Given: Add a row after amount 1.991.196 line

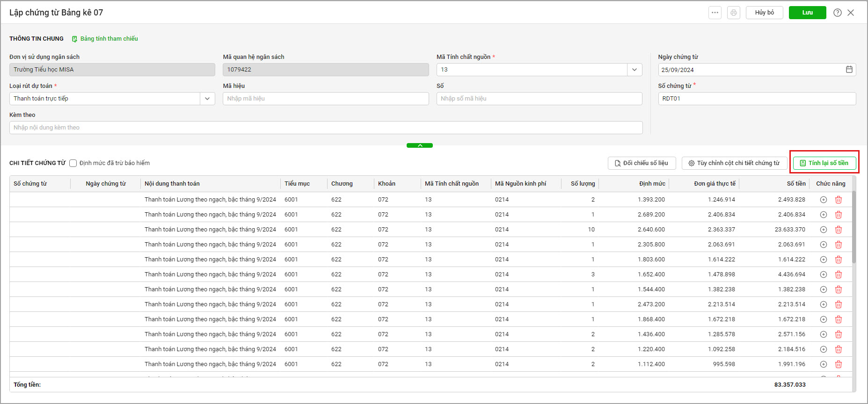Looking at the screenshot, I should [x=823, y=364].
